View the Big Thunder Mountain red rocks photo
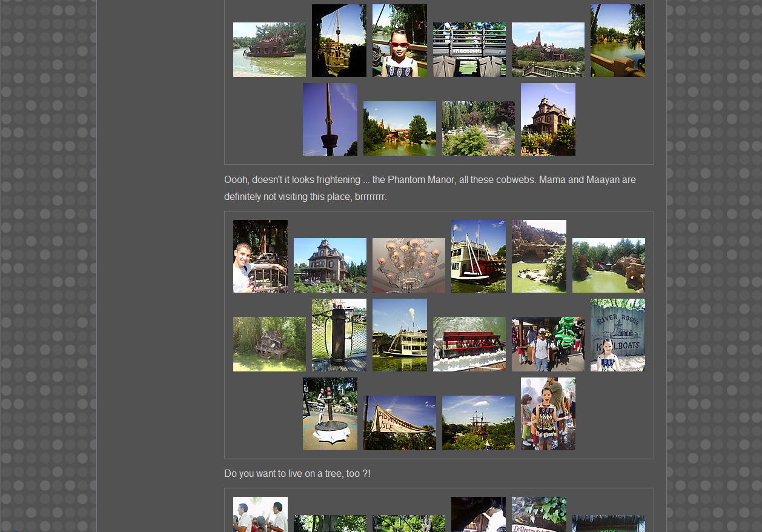762x532 pixels. click(548, 50)
